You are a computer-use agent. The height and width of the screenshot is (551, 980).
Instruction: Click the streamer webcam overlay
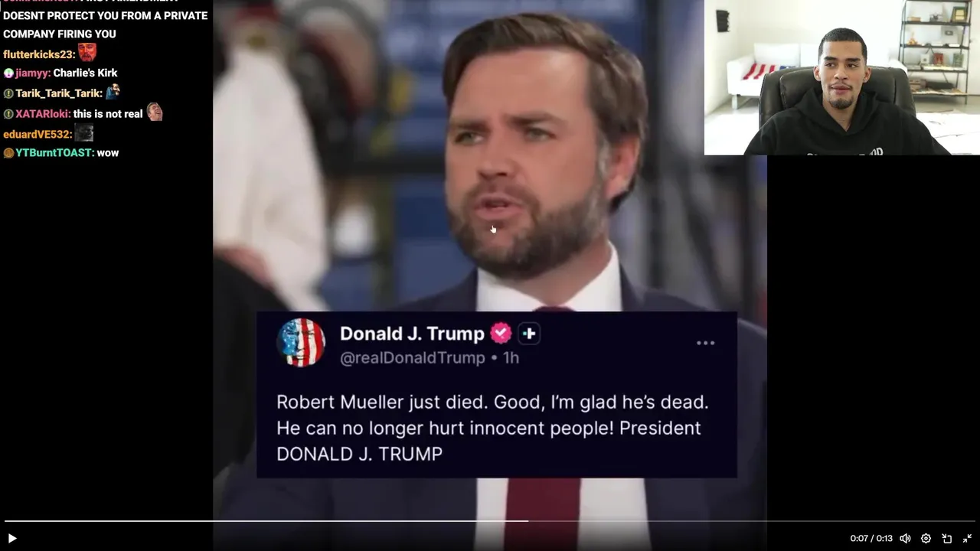(x=842, y=77)
